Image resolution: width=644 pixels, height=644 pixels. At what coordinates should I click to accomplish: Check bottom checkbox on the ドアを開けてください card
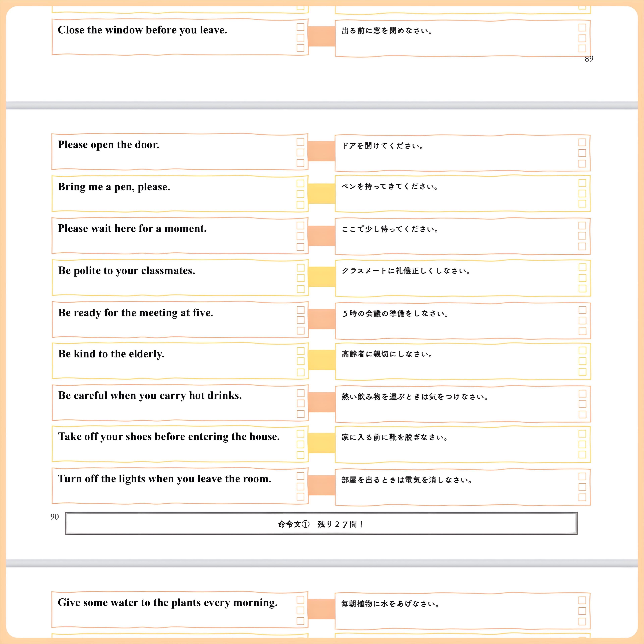coord(582,164)
